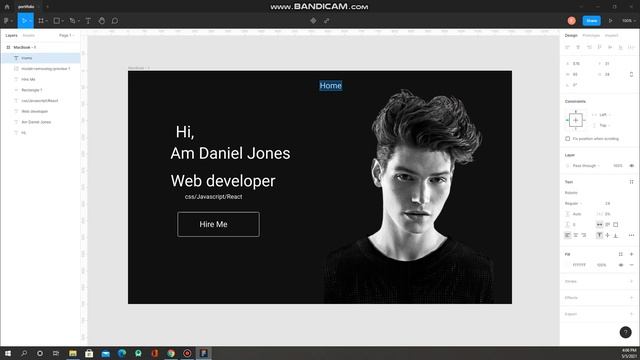
Task: Add a stroke with the plus icon
Action: 631,281
